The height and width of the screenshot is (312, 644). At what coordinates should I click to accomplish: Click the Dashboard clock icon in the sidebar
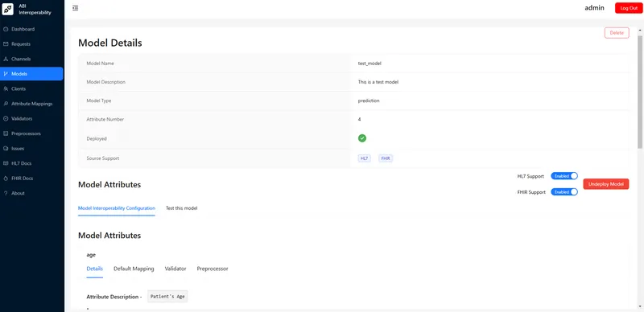(x=6, y=29)
